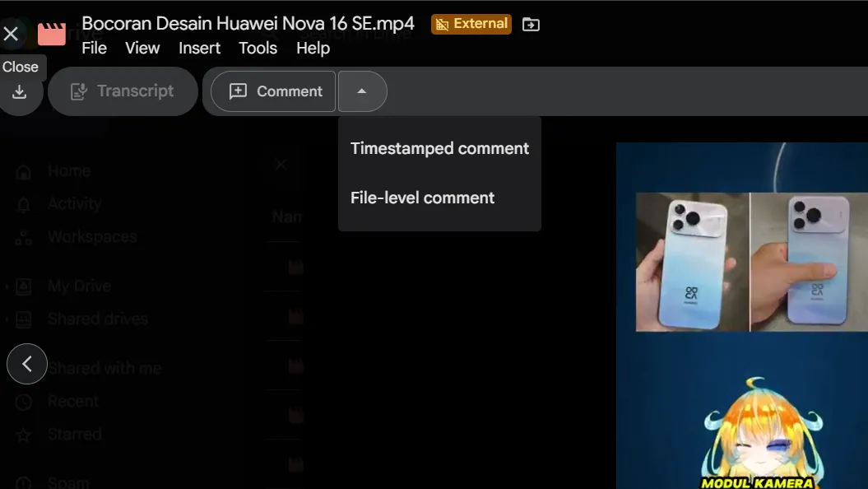Expand Shared drives with its small arrow

(x=7, y=319)
